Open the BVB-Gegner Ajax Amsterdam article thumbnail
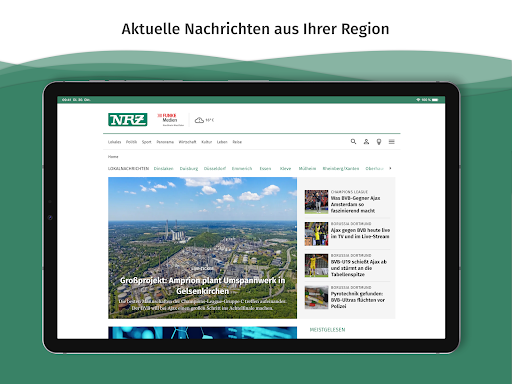The image size is (512, 384). 316,202
